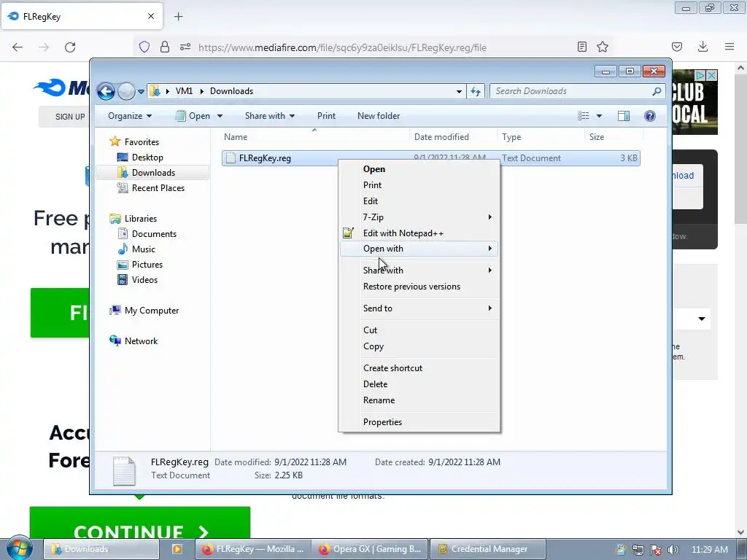Screen dimensions: 747x560
Task: Expand the Open with submenu
Action: tap(419, 249)
